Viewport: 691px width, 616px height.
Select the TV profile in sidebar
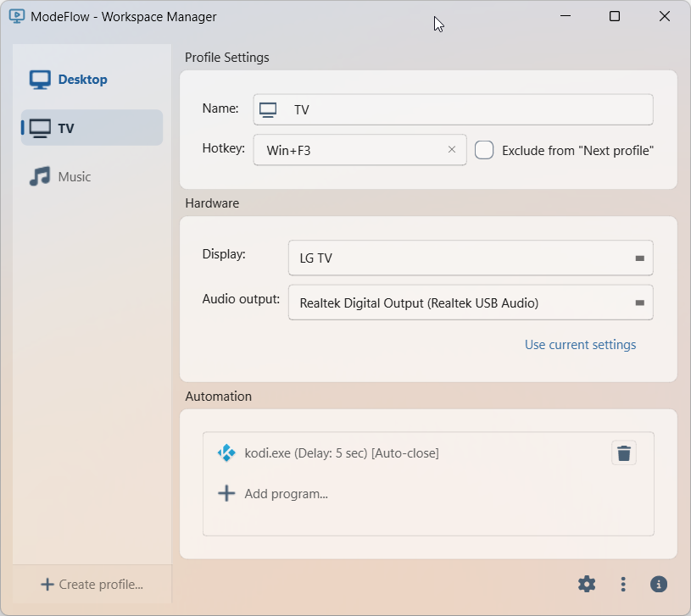coord(92,128)
